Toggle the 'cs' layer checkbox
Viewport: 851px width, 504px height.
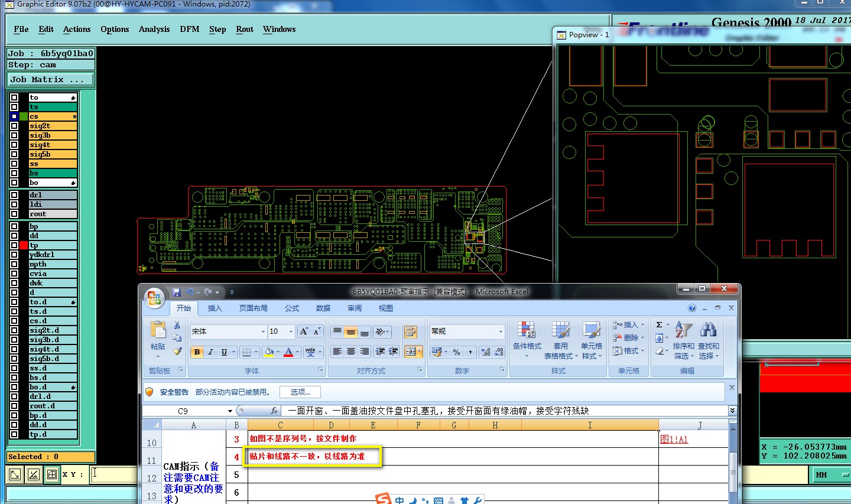point(14,116)
